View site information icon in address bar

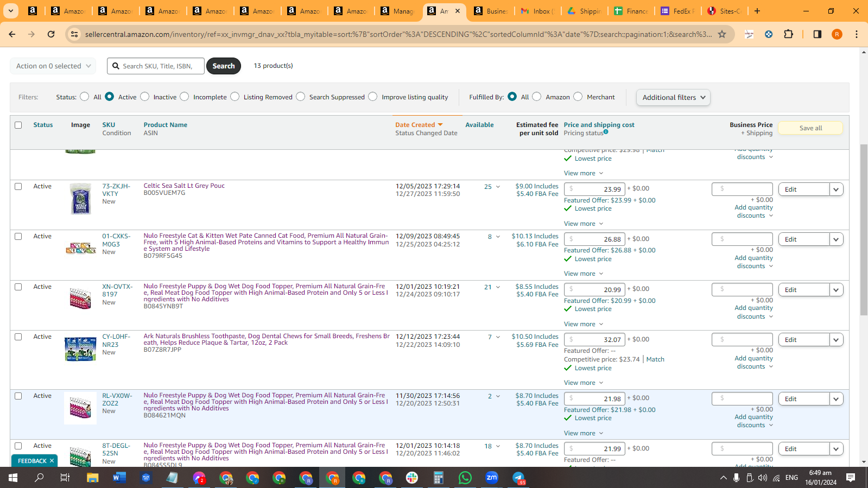[x=74, y=34]
